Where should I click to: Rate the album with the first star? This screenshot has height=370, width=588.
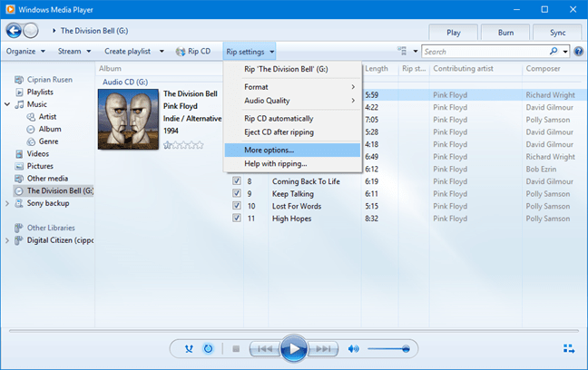point(167,145)
